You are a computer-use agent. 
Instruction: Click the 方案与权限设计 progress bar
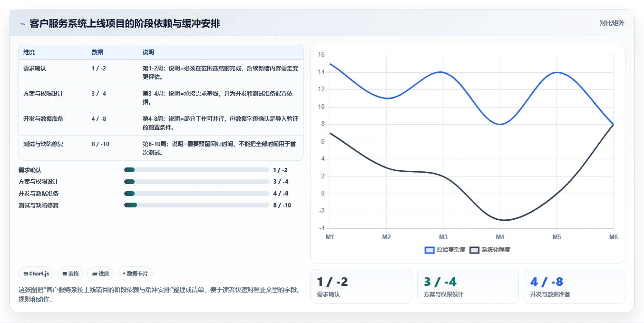[196, 182]
